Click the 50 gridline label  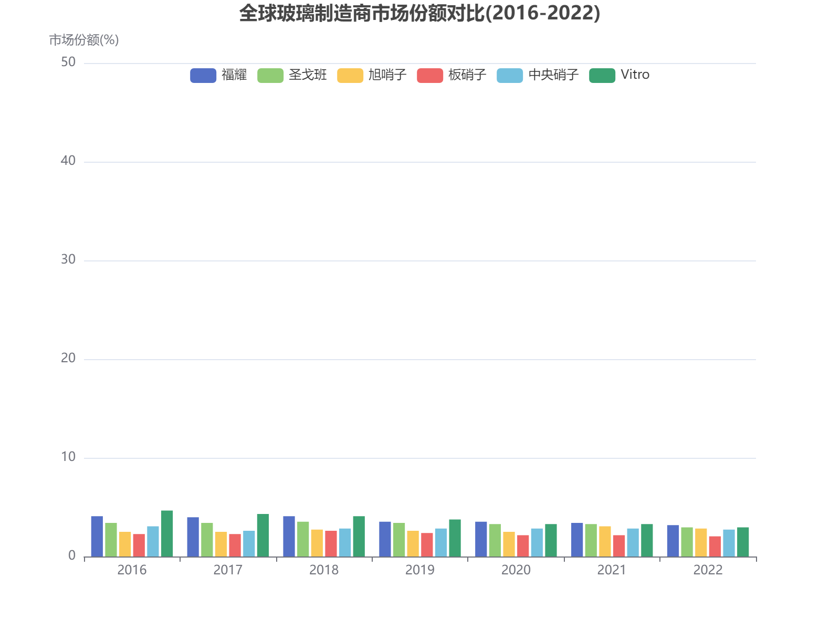[x=69, y=62]
